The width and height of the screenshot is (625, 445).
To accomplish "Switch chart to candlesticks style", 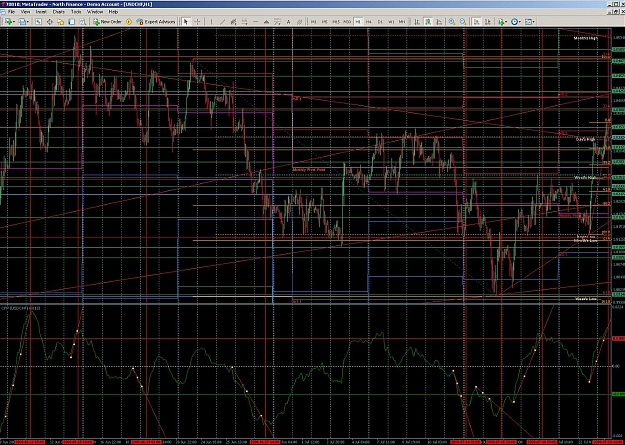I will (428, 22).
